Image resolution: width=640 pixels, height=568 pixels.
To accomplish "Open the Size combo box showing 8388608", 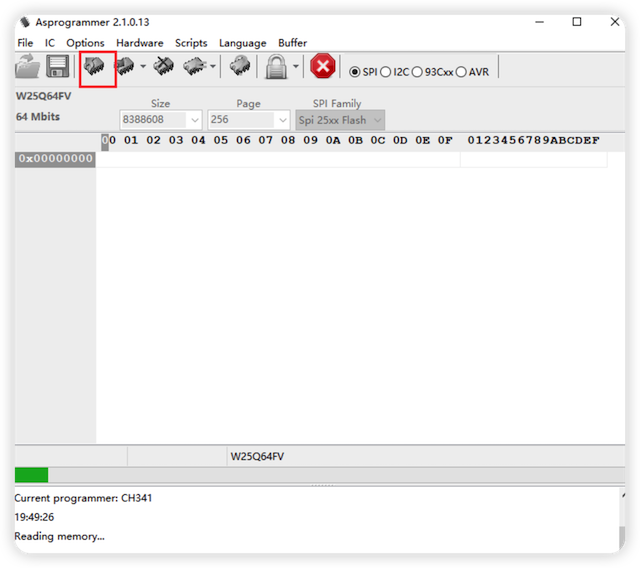I will click(161, 120).
